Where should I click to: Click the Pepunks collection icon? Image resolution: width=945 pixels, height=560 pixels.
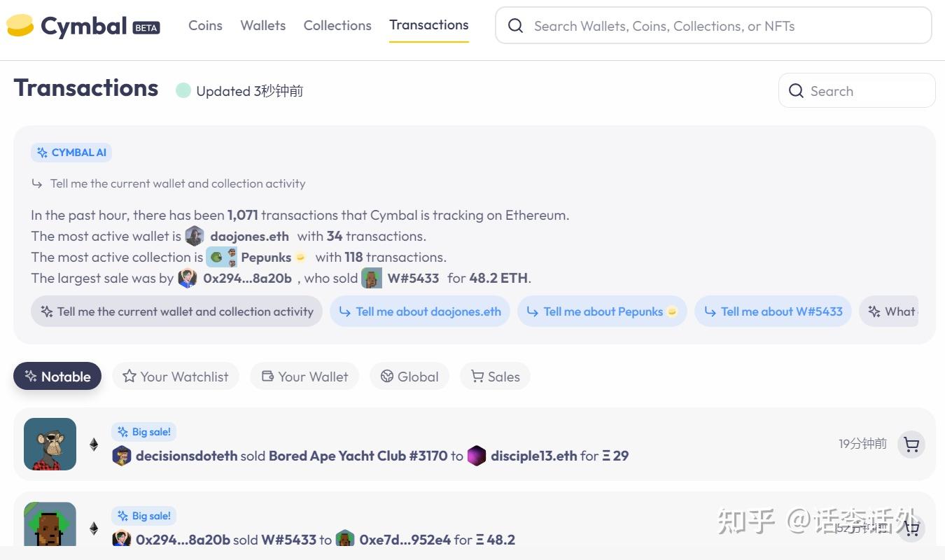[x=221, y=257]
